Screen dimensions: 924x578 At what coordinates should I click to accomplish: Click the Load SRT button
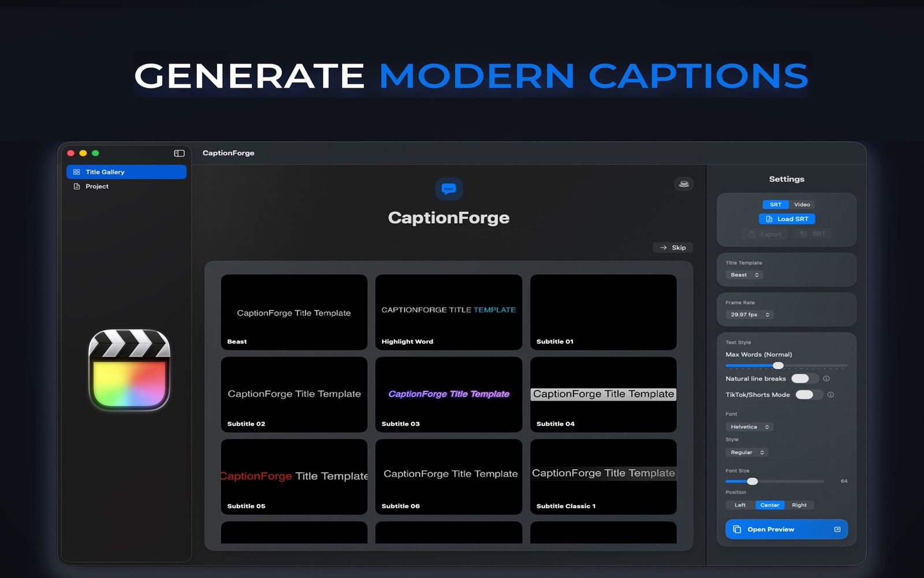(x=787, y=219)
